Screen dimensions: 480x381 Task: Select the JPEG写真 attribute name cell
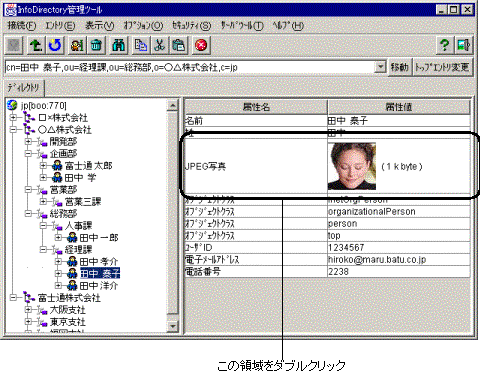click(256, 166)
